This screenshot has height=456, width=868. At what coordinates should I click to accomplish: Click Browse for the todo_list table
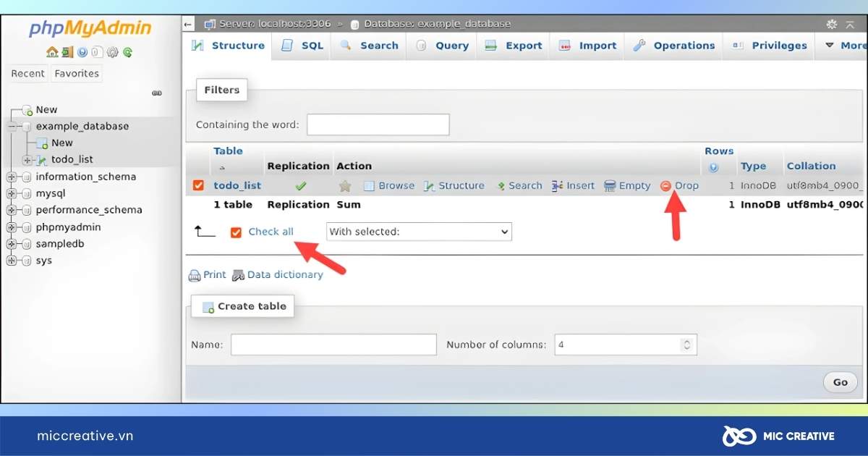389,186
